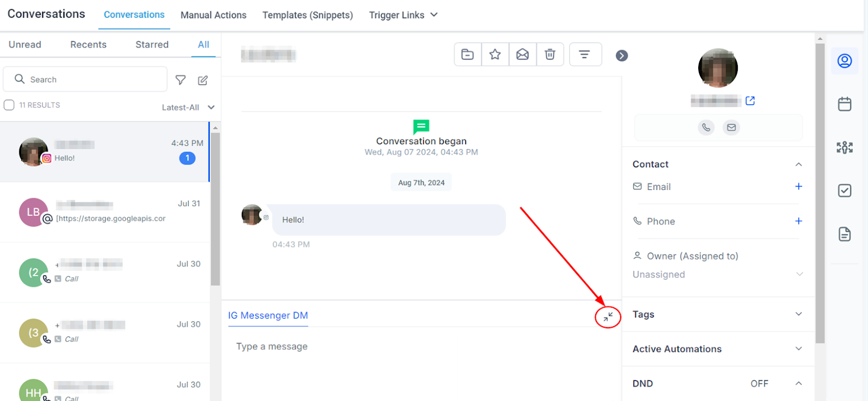The width and height of the screenshot is (868, 401).
Task: Switch to Recents tab
Action: point(88,44)
